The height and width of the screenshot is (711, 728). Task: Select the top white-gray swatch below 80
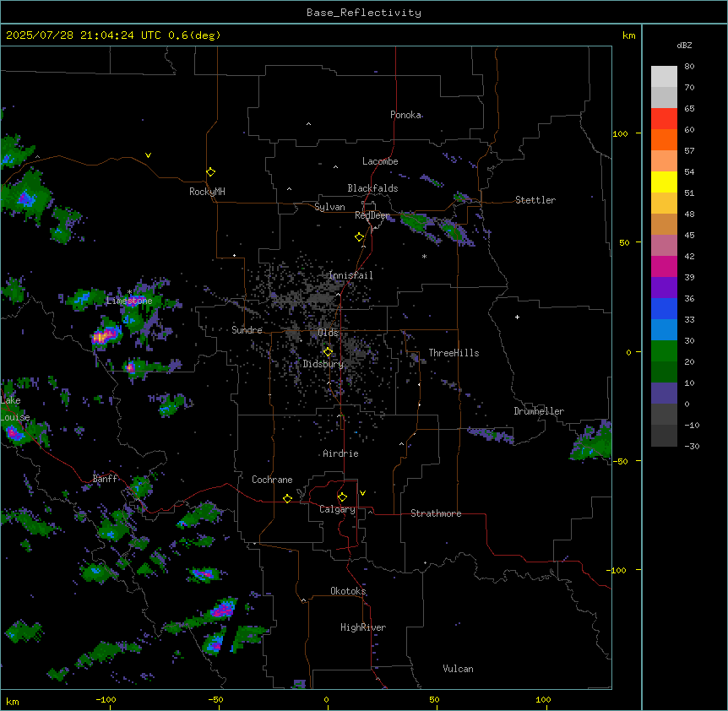coord(664,76)
